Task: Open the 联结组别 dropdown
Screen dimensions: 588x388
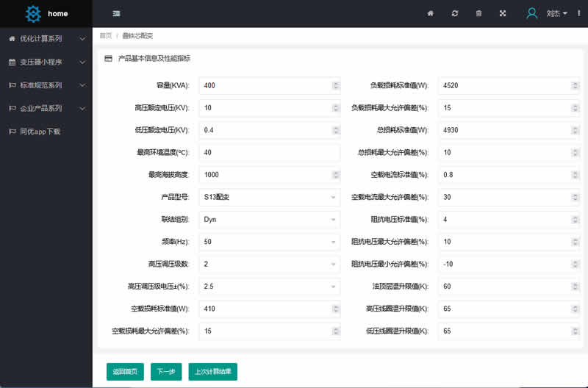Action: pos(269,219)
